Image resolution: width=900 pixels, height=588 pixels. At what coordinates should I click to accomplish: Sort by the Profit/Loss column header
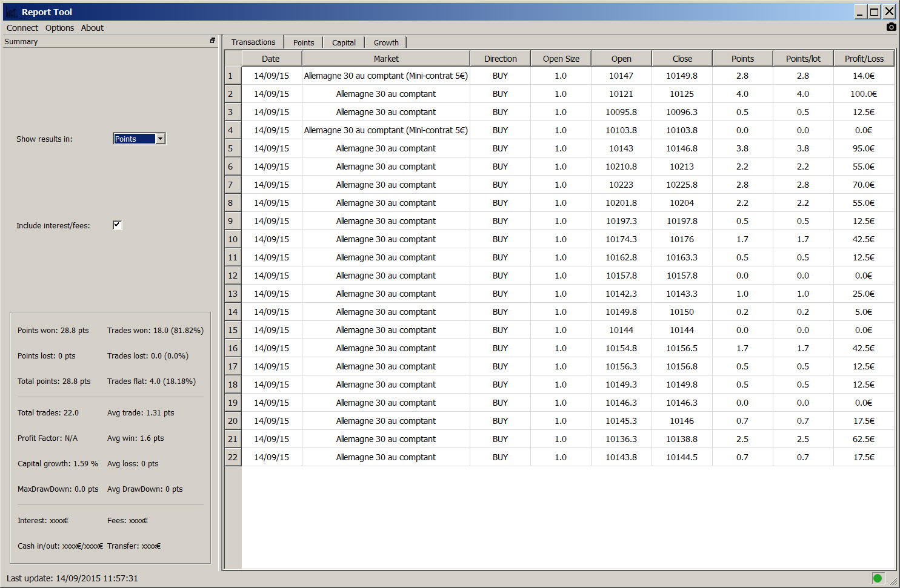(x=864, y=59)
